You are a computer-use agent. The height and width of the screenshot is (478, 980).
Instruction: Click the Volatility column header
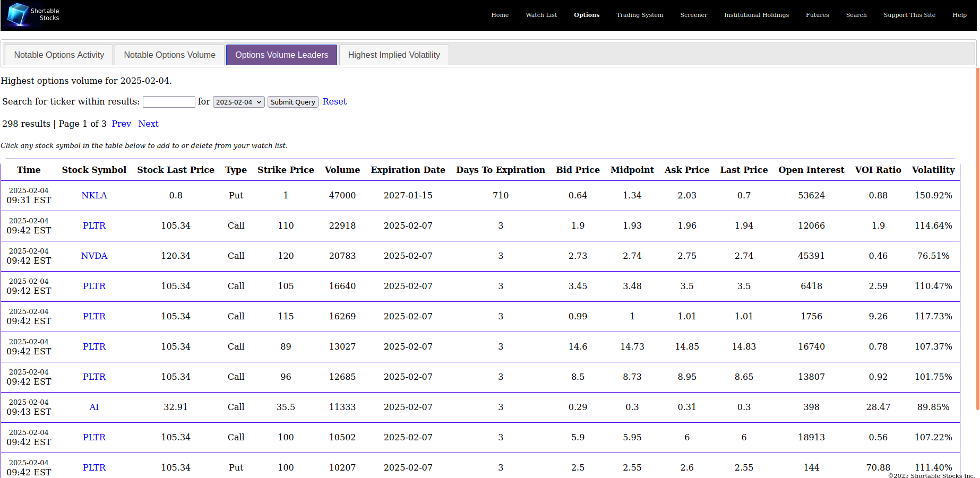click(933, 170)
